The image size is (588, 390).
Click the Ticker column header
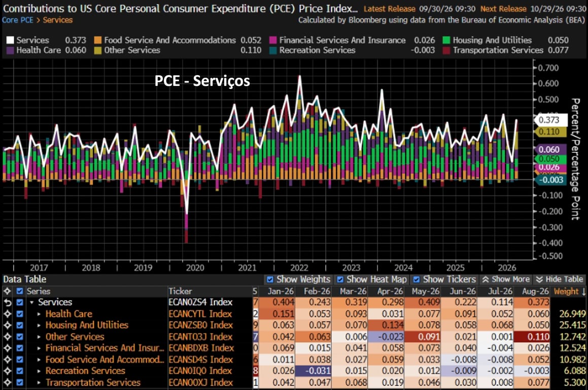181,291
